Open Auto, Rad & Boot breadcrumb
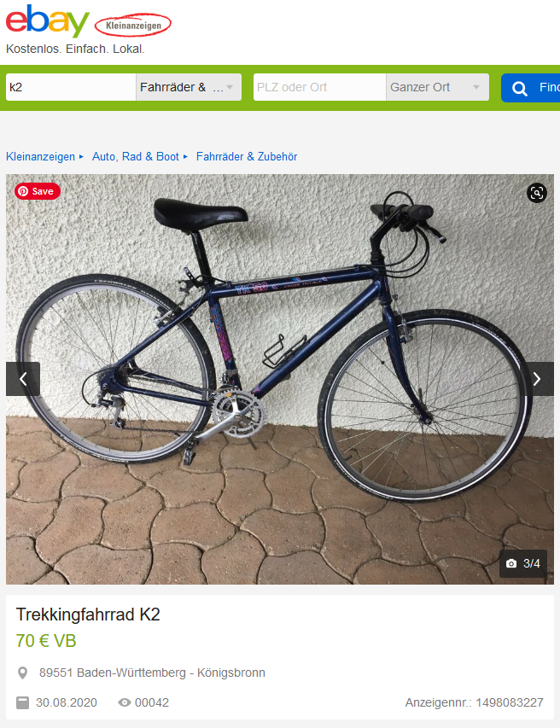The image size is (560, 728). tap(135, 156)
